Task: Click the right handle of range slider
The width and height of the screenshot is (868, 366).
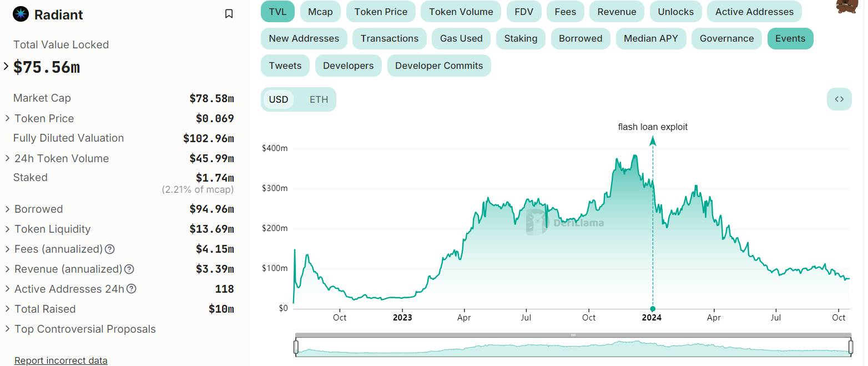Action: (851, 347)
